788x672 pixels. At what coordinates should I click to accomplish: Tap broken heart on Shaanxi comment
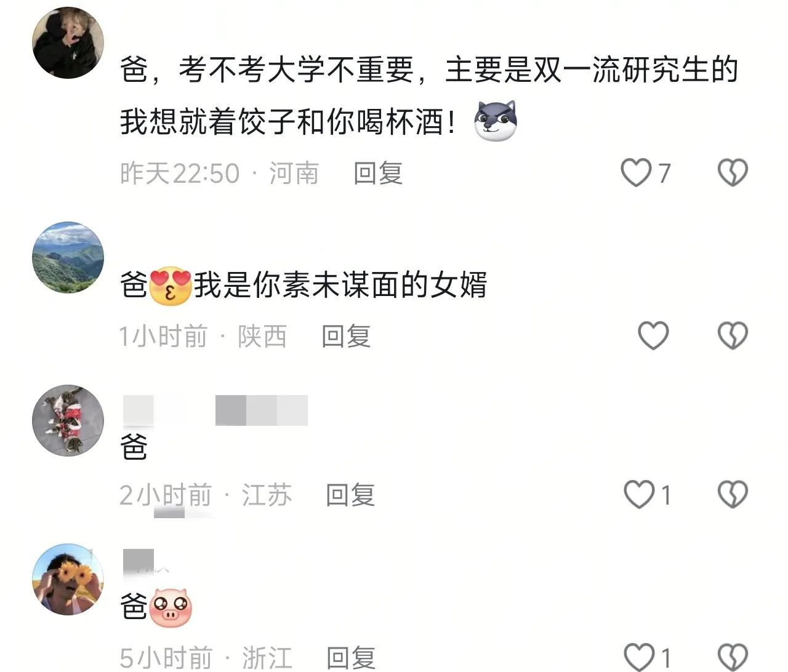pos(733,335)
